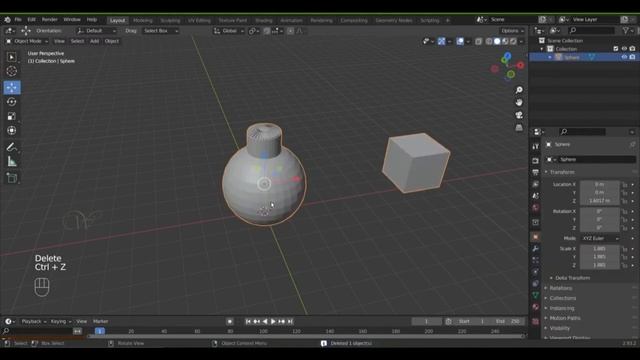640x360 pixels.
Task: Open the XYZ Euler rotation mode dropdown
Action: 600,238
